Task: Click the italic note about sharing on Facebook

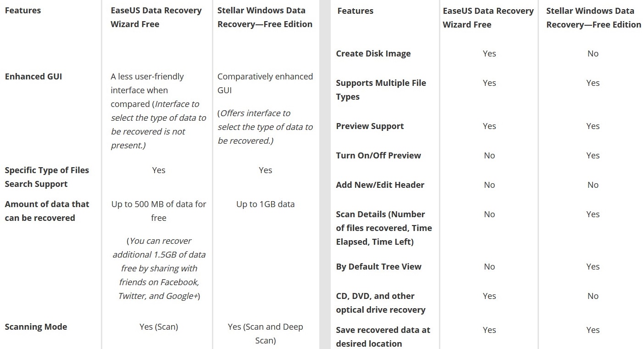Action: point(159,268)
